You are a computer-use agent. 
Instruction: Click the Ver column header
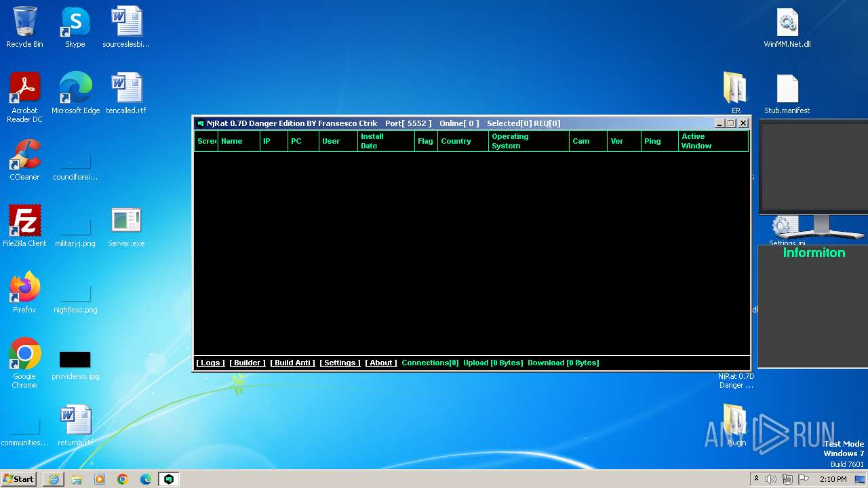pyautogui.click(x=624, y=141)
